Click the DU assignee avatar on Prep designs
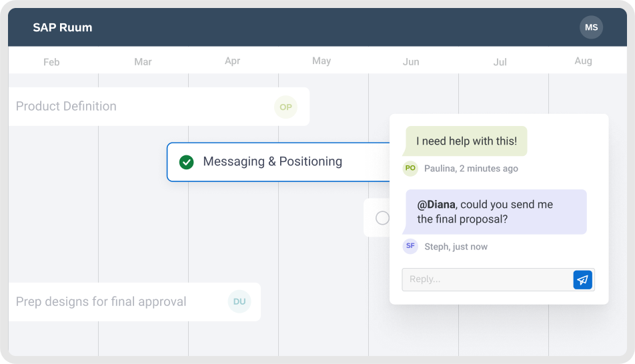This screenshot has height=364, width=635. tap(239, 301)
